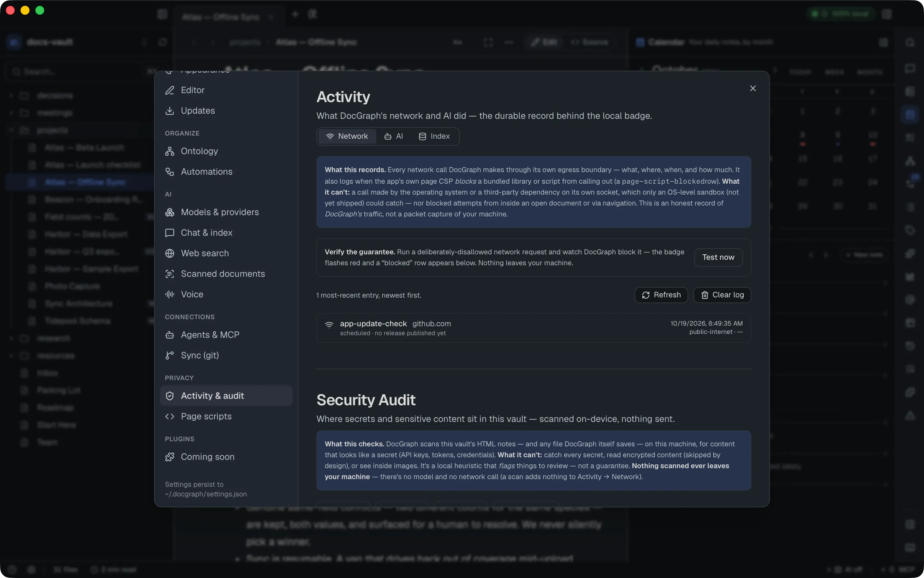This screenshot has height=578, width=924.
Task: Click the app-update-check log entry
Action: (534, 328)
